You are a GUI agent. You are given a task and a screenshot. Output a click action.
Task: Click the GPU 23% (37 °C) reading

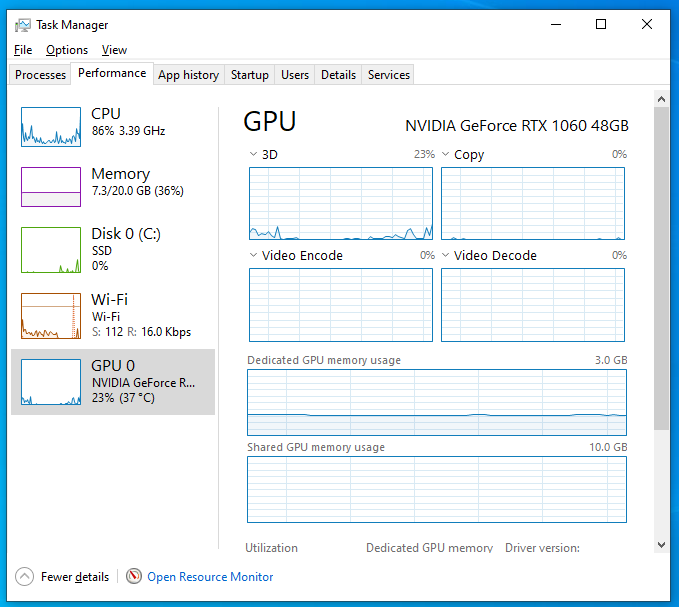(123, 398)
